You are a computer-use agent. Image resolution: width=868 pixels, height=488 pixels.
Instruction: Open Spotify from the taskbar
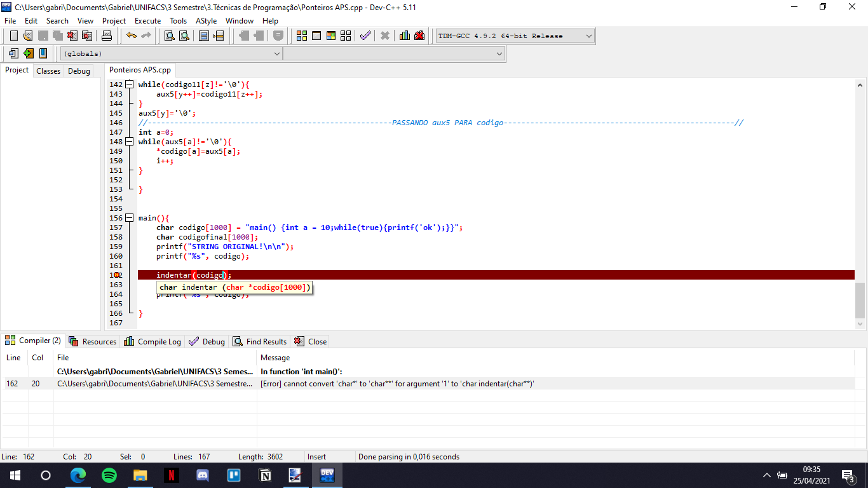[109, 475]
